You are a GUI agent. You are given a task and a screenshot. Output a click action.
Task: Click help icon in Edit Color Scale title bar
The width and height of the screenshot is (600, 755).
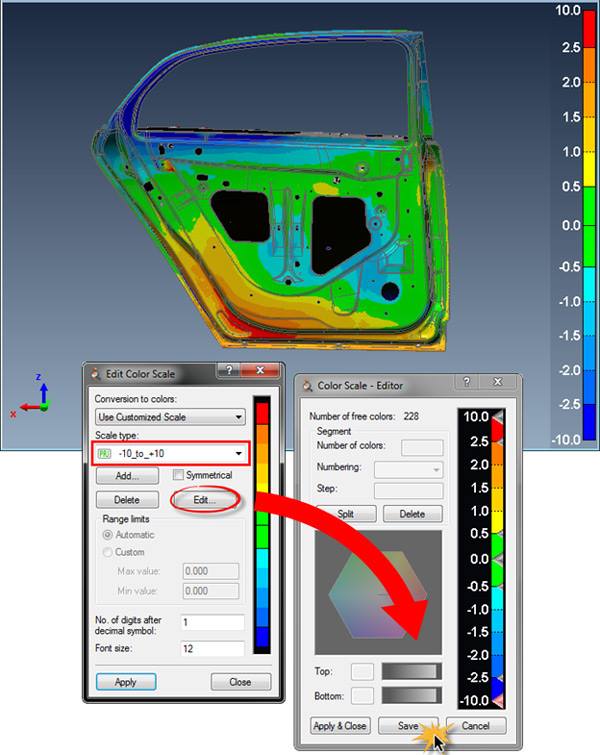point(229,370)
